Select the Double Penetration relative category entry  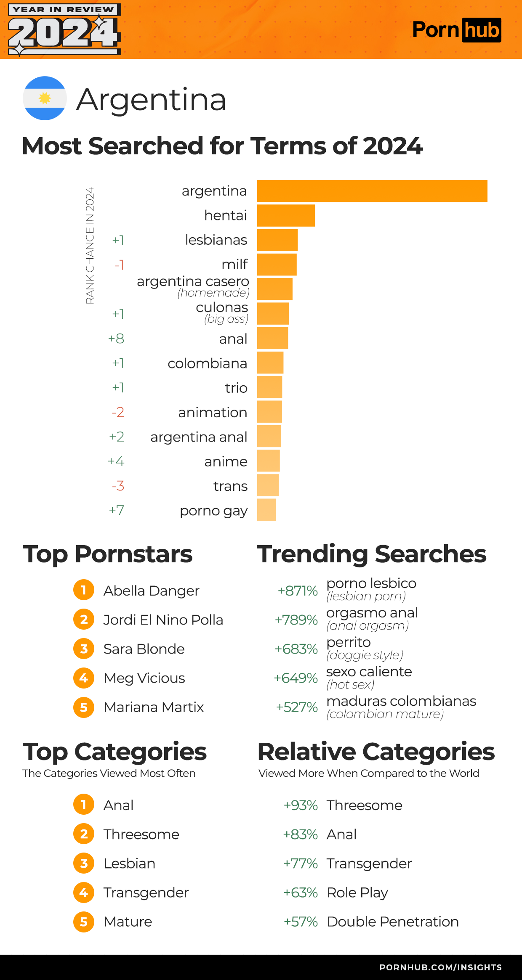(x=392, y=922)
